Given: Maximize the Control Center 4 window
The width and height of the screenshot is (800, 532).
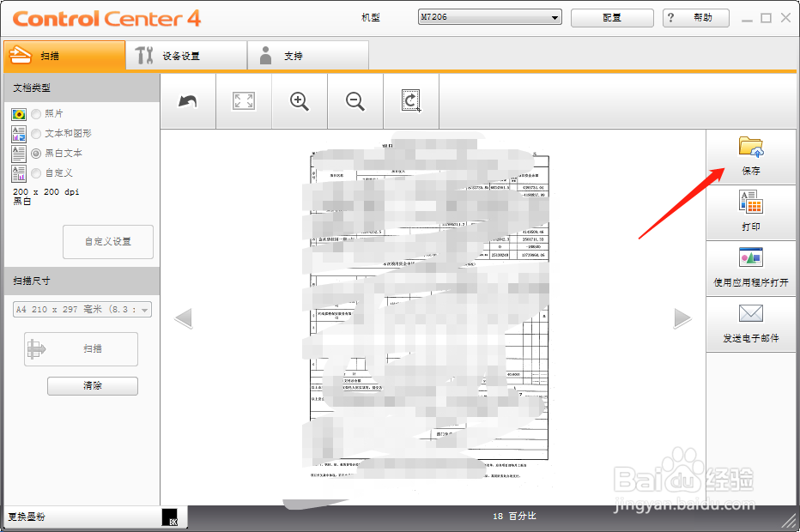Looking at the screenshot, I should point(766,18).
